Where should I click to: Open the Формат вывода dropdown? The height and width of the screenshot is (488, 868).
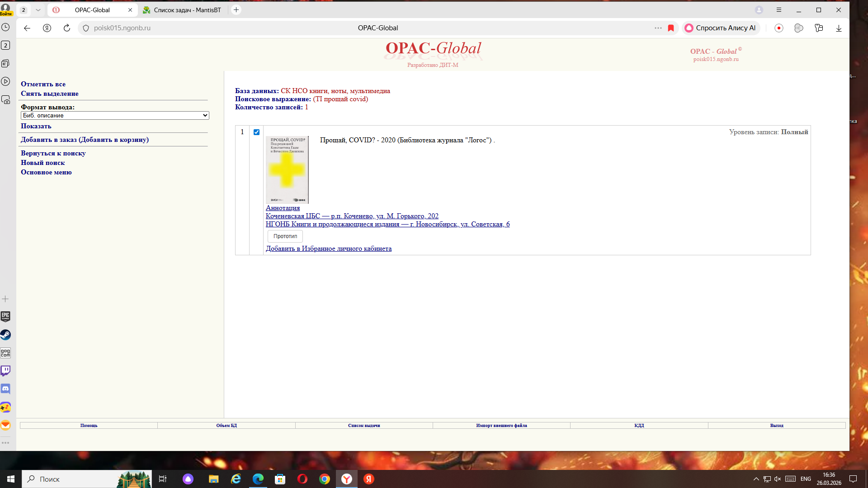[x=115, y=116]
